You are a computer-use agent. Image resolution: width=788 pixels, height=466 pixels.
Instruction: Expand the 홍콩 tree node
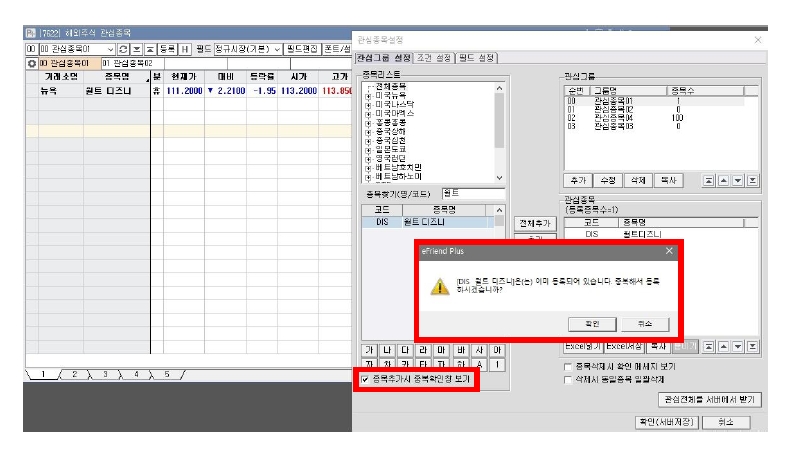tap(368, 123)
